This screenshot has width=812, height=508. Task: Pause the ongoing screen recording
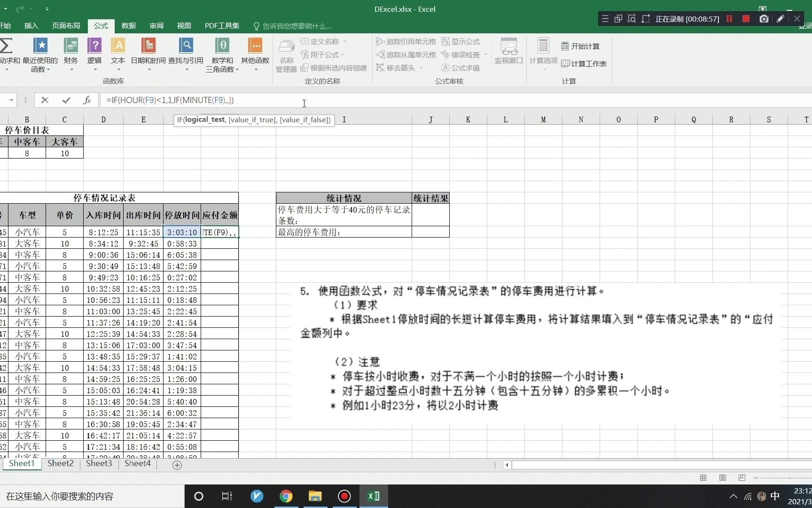729,19
